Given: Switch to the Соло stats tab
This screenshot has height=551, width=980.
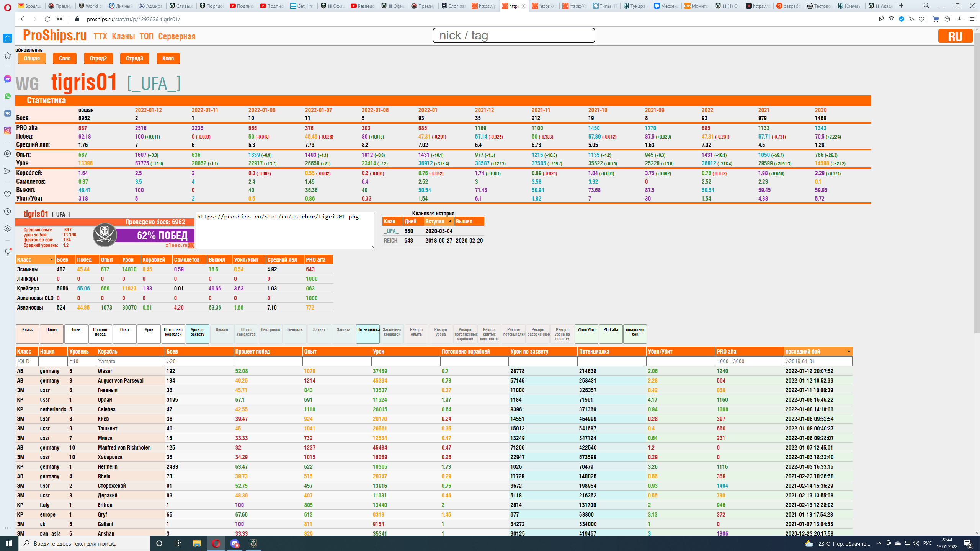Looking at the screenshot, I should pyautogui.click(x=65, y=59).
